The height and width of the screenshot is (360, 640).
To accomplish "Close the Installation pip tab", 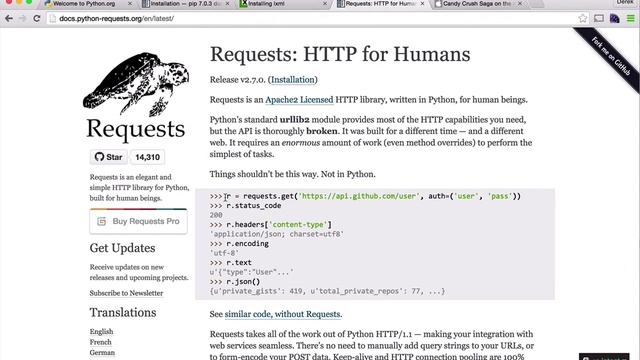I will 227,4.
